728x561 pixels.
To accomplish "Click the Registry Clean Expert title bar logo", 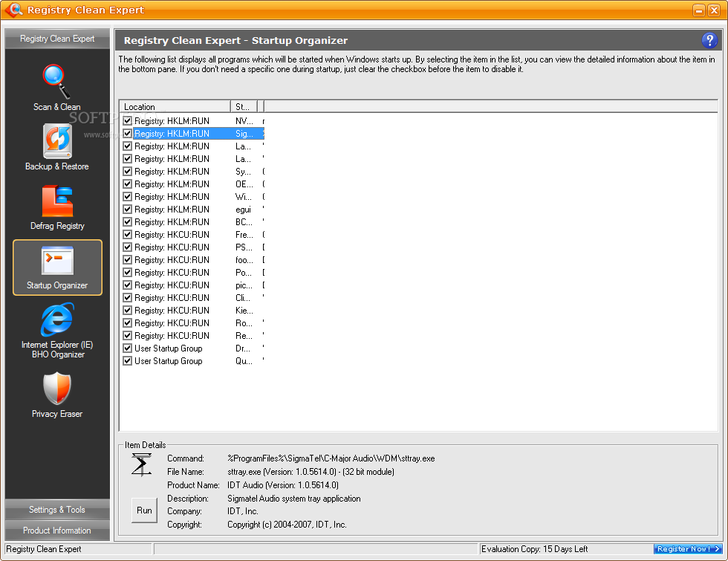I will (14, 10).
